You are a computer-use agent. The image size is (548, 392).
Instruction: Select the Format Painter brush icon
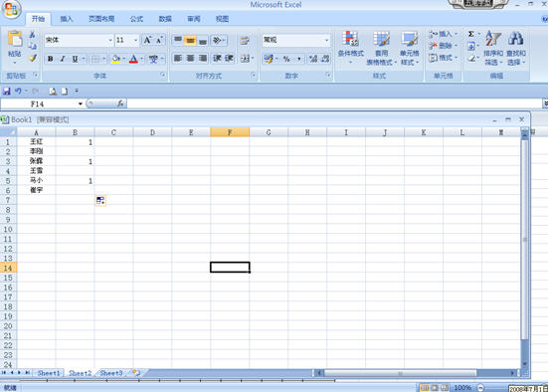pos(33,58)
